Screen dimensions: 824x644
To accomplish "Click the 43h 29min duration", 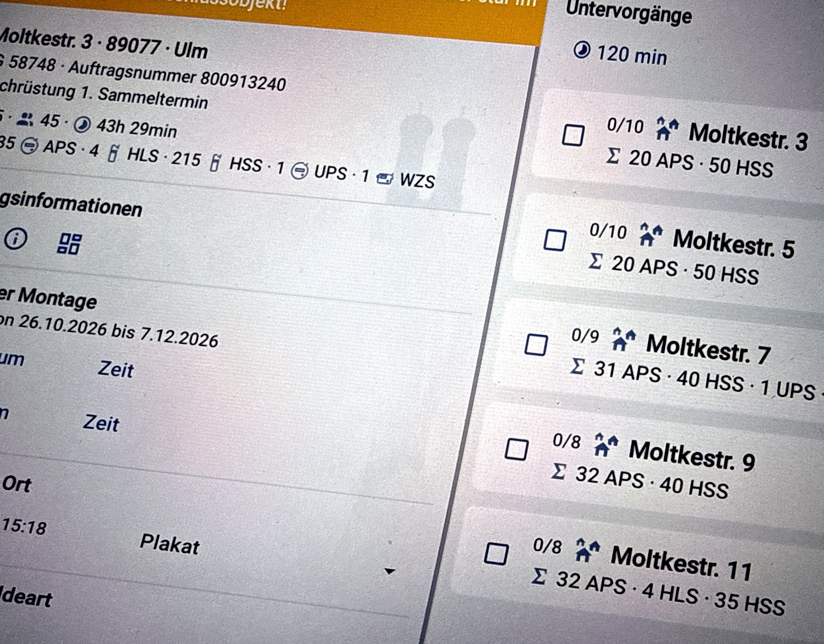I will coord(137,129).
